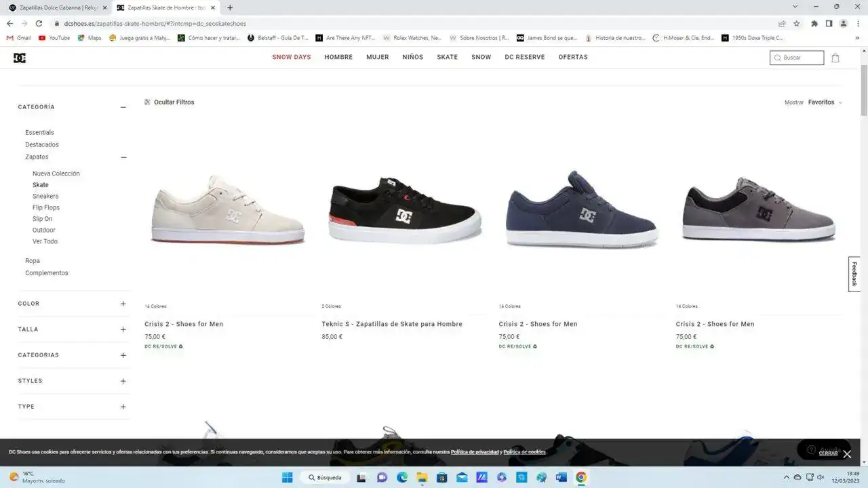
Task: Click the filter sliders icon beside Ocultar Filtros
Action: 147,102
